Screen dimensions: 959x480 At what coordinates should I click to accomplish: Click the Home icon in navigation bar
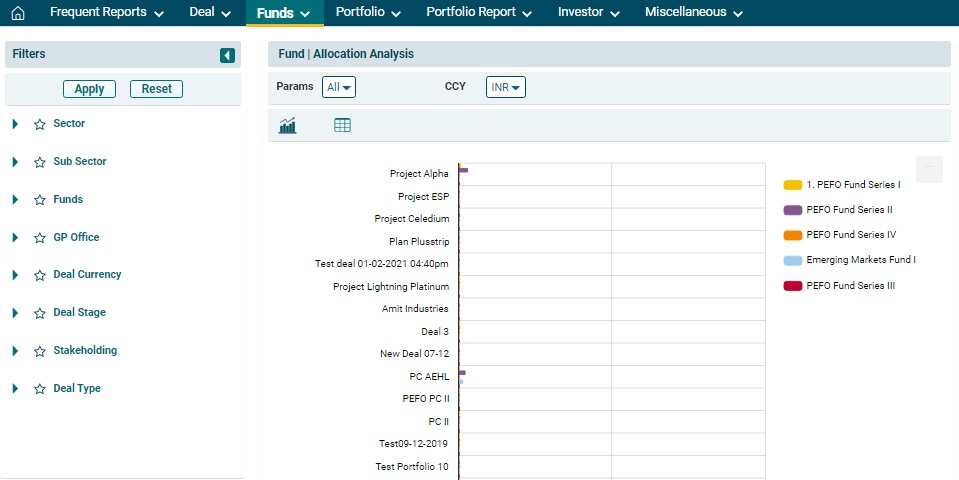(x=17, y=13)
